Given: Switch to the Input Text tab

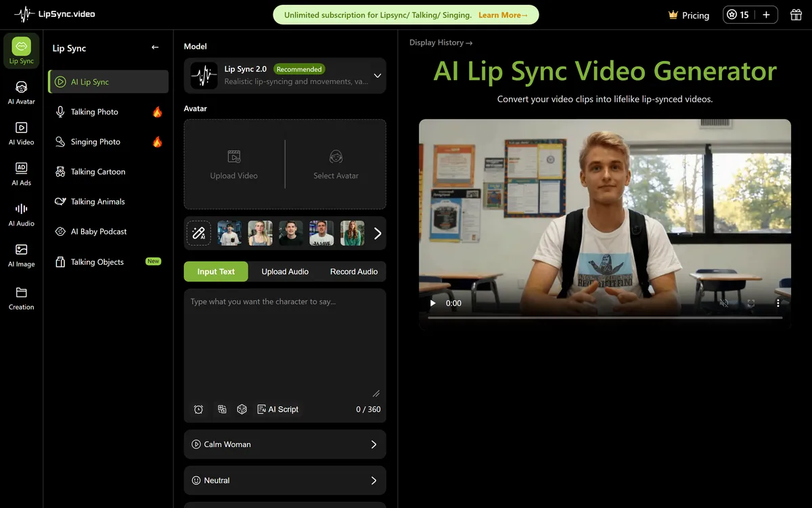Looking at the screenshot, I should pyautogui.click(x=216, y=272).
